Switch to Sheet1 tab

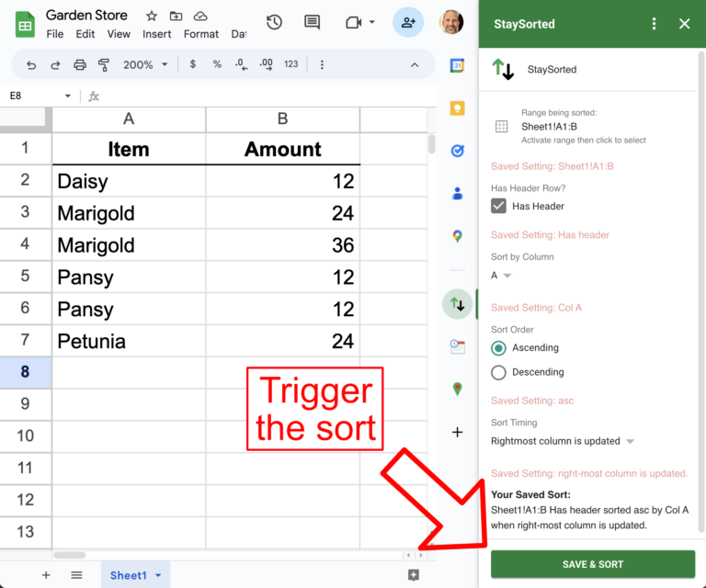129,575
